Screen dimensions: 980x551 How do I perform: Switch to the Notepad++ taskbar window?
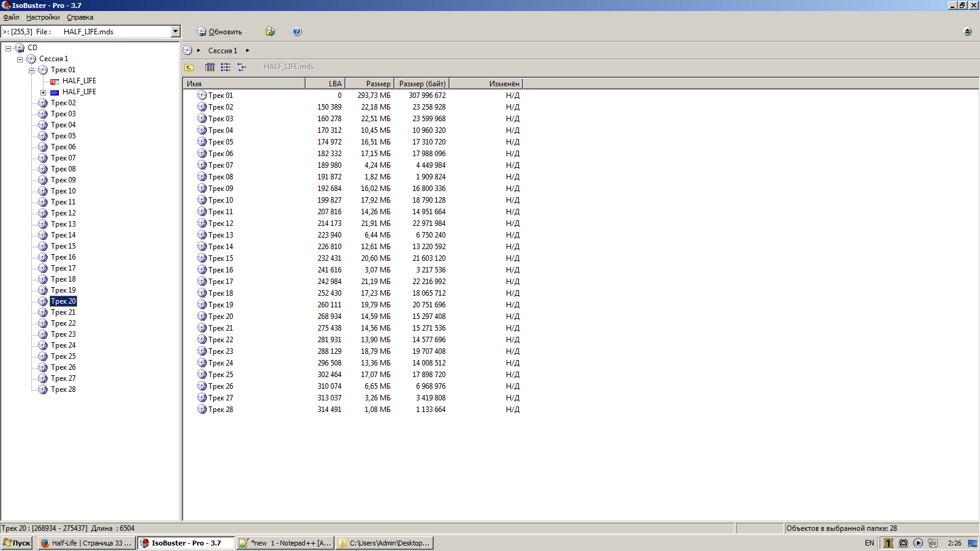click(285, 543)
